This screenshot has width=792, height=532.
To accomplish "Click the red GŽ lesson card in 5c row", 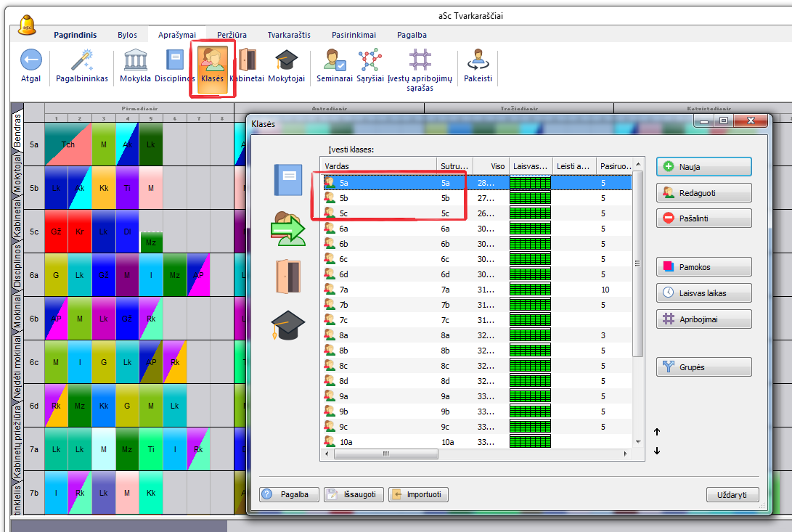I will coord(56,231).
